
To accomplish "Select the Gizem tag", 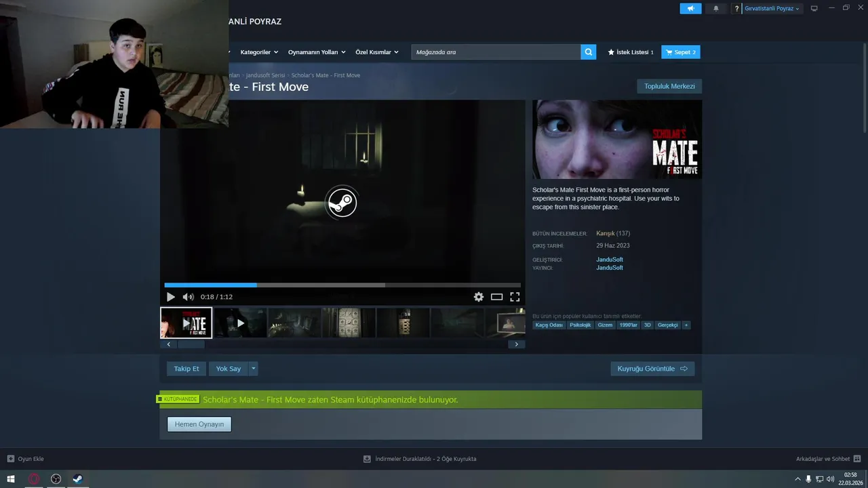I will click(x=605, y=325).
